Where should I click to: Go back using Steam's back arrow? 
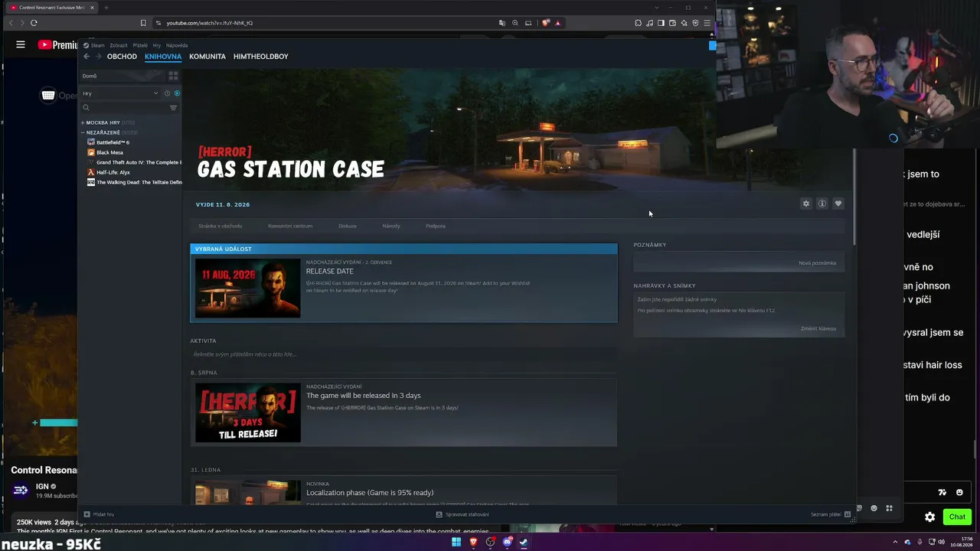click(87, 57)
